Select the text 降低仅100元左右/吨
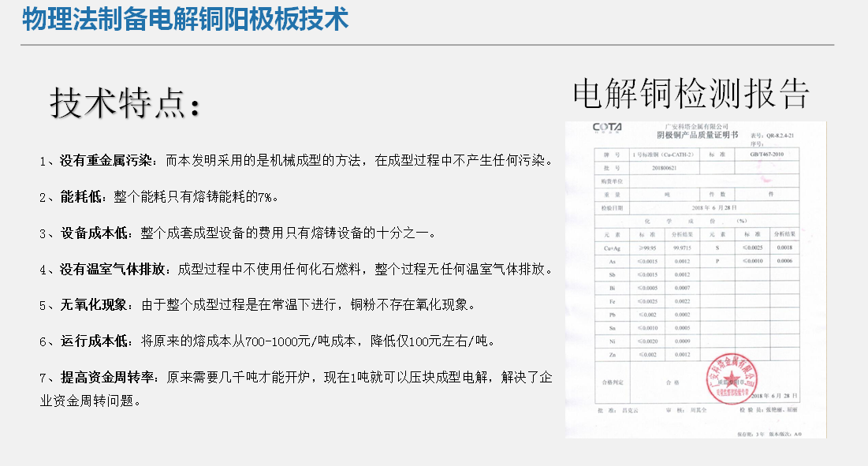 429,341
